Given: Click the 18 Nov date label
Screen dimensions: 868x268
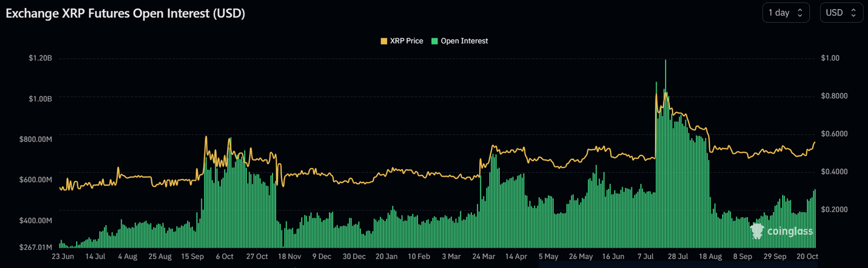Looking at the screenshot, I should [x=290, y=257].
